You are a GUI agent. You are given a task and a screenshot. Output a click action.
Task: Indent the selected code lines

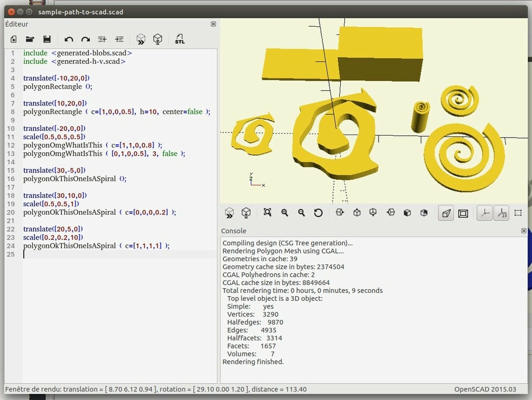119,39
